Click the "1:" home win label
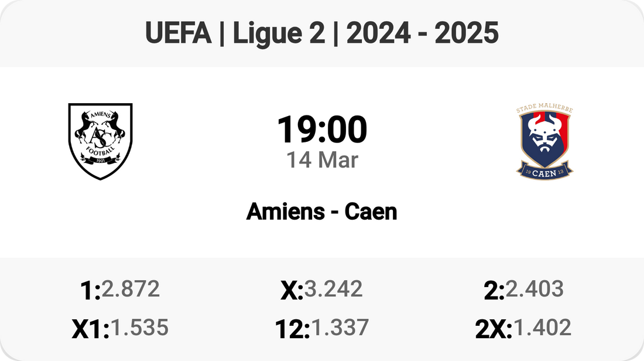Screen dimensions: 644x361 (x=90, y=291)
